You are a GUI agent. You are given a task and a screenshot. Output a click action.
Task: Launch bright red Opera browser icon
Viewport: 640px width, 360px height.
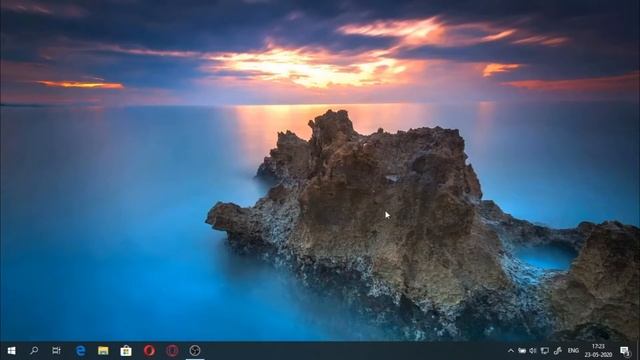149,351
